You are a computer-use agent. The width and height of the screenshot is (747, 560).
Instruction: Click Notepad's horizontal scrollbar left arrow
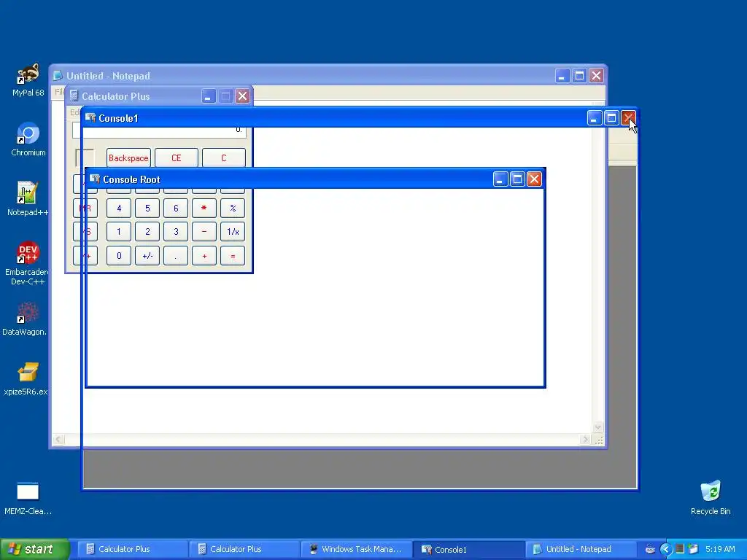tap(58, 439)
